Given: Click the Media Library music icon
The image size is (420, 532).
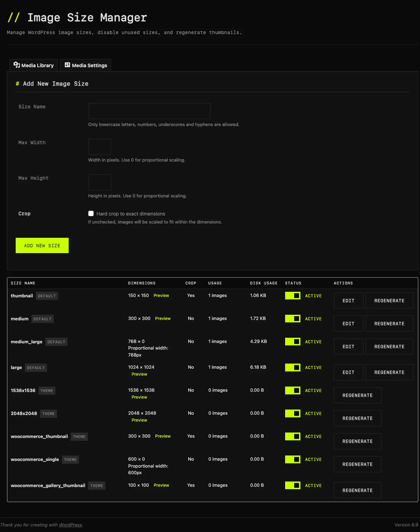Looking at the screenshot, I should coord(17,65).
